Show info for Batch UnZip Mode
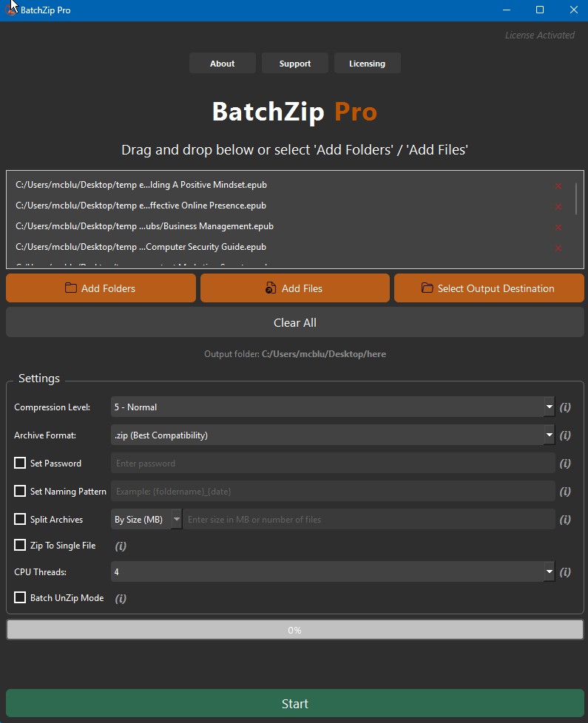 point(121,599)
